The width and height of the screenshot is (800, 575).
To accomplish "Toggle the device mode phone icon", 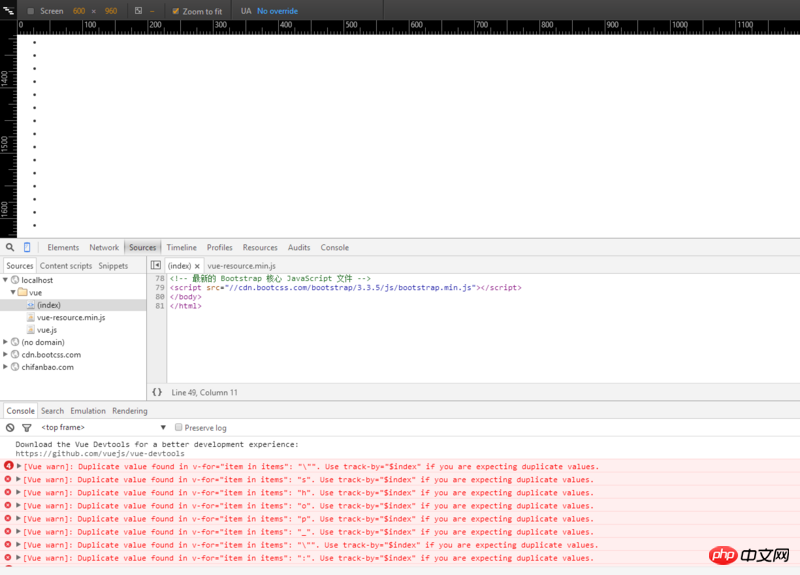I will click(27, 247).
